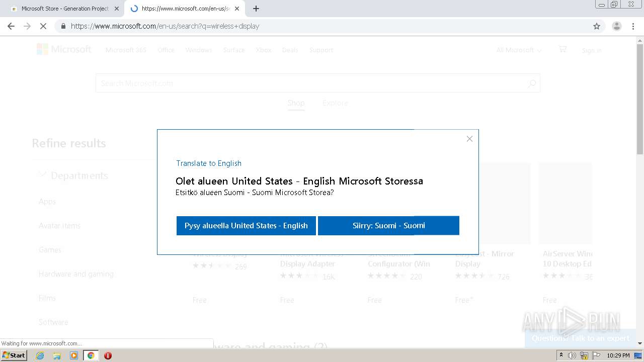The height and width of the screenshot is (362, 644).
Task: Expand All Microsoft dropdown
Action: [519, 50]
